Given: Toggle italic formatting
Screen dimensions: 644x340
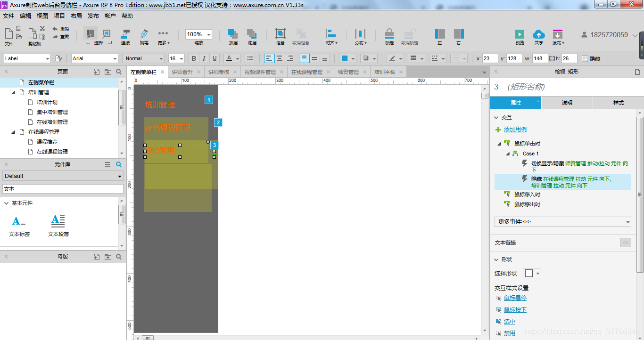Looking at the screenshot, I should (x=204, y=58).
